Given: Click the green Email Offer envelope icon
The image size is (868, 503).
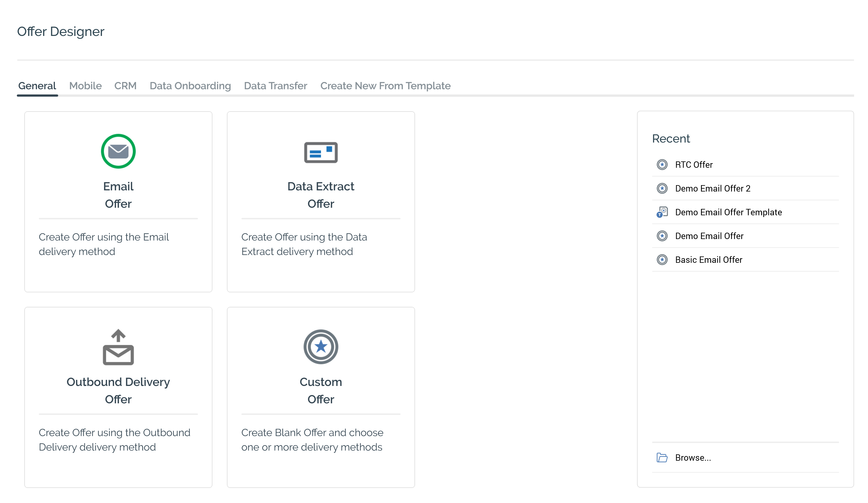Looking at the screenshot, I should tap(118, 151).
